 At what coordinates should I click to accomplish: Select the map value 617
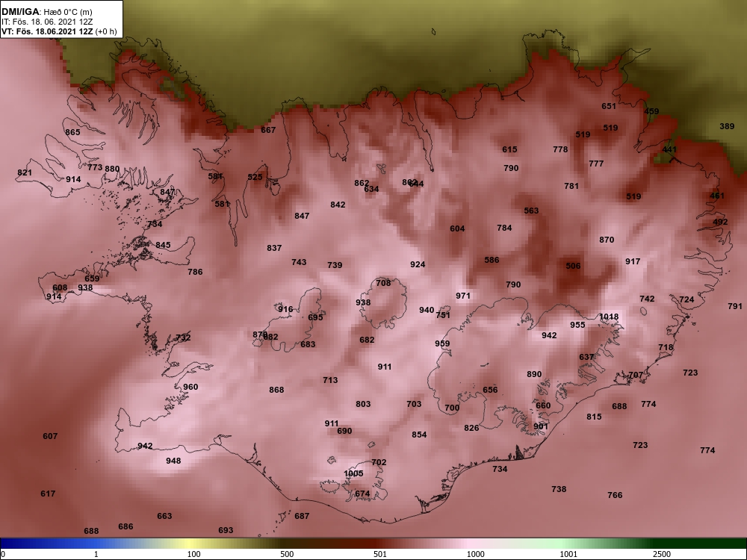[x=48, y=494]
